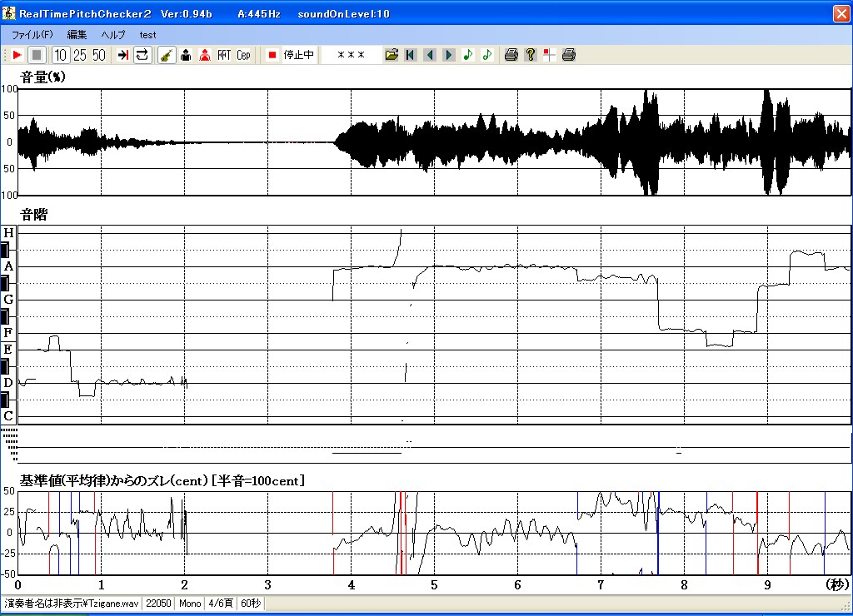Click the filled green note icon
Screen dimensions: 853x616
pyautogui.click(x=468, y=55)
